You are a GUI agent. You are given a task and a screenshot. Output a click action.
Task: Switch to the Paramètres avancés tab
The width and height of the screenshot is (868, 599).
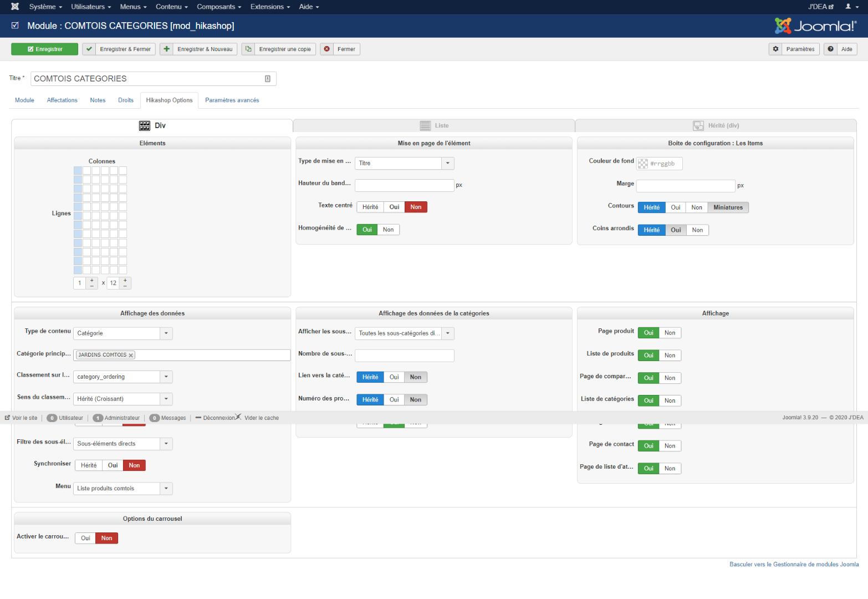[x=232, y=100]
